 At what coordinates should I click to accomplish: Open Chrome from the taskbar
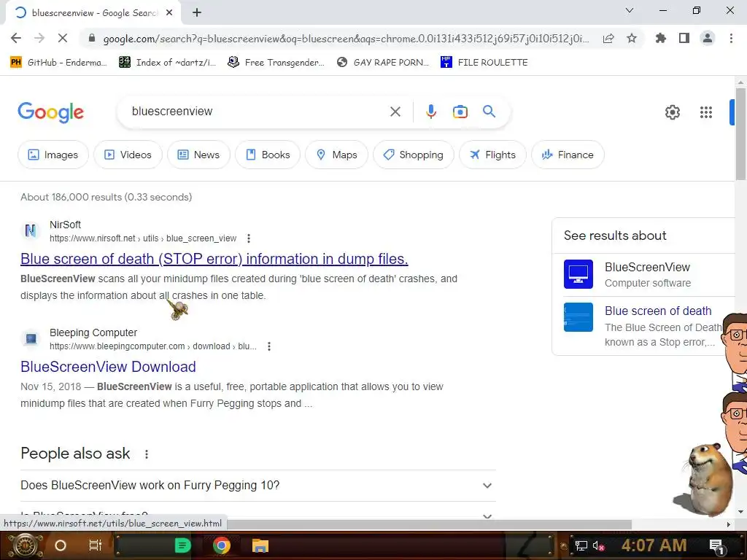(x=222, y=545)
